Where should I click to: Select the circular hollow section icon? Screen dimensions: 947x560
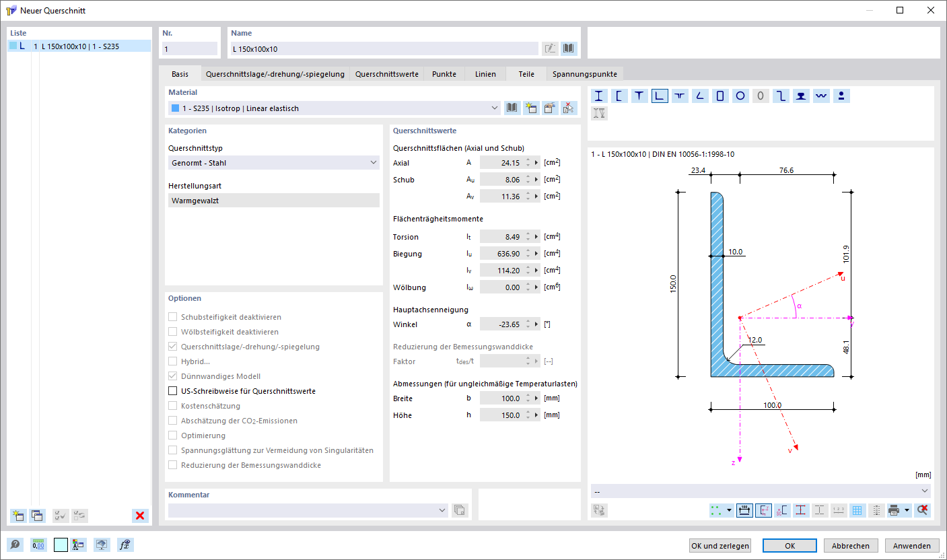pyautogui.click(x=740, y=96)
